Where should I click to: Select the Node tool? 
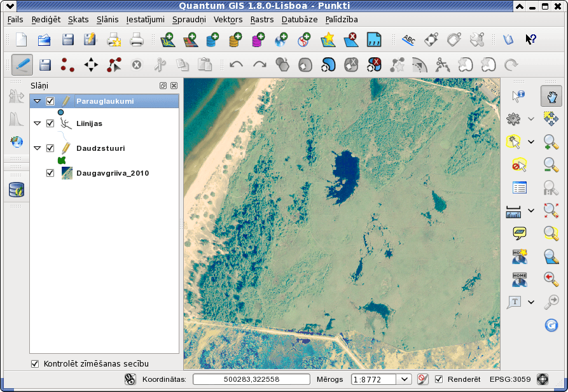[114, 65]
